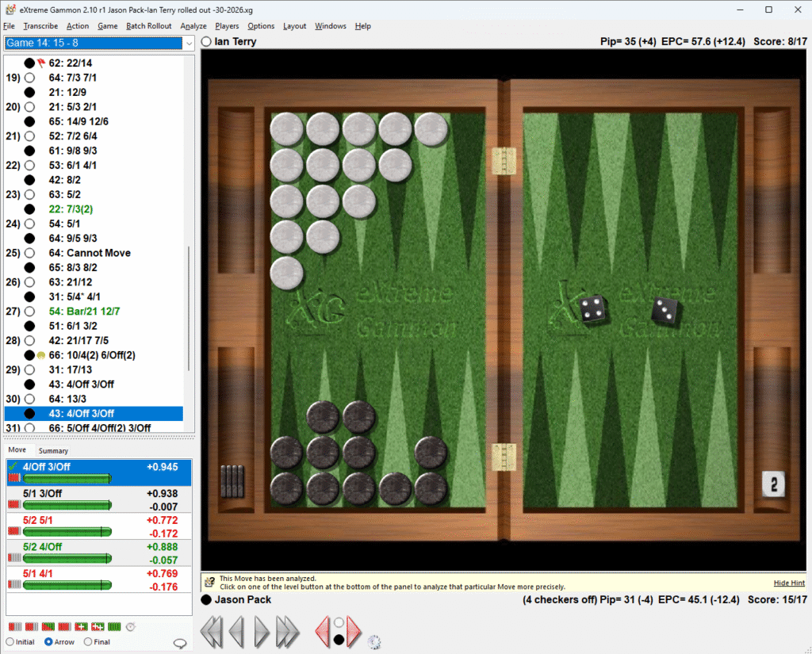Open the Options menu
The height and width of the screenshot is (654, 812).
260,26
